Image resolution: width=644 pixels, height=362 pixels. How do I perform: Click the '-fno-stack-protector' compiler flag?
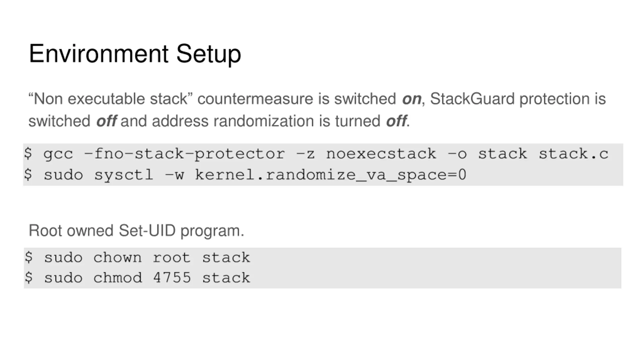[185, 154]
